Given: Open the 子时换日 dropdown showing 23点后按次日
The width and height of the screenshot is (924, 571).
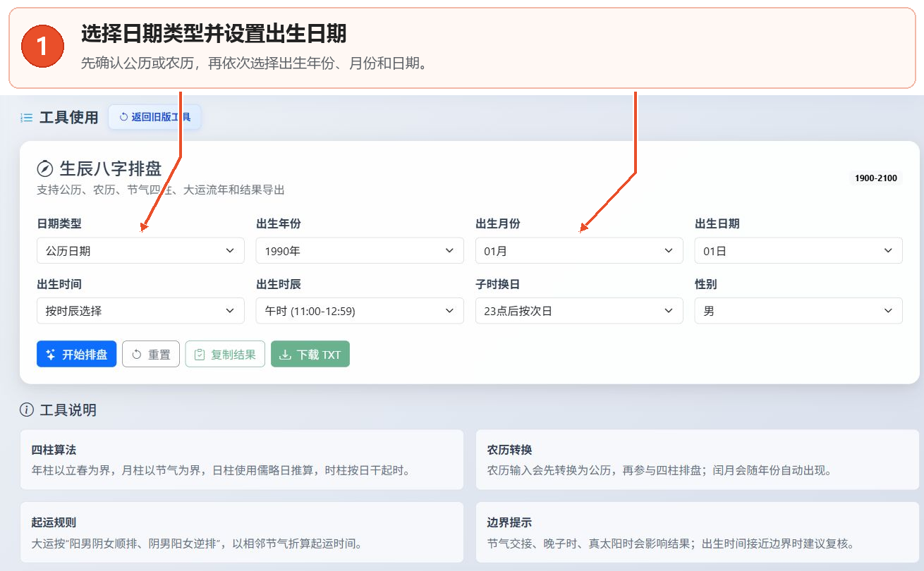Looking at the screenshot, I should [579, 311].
